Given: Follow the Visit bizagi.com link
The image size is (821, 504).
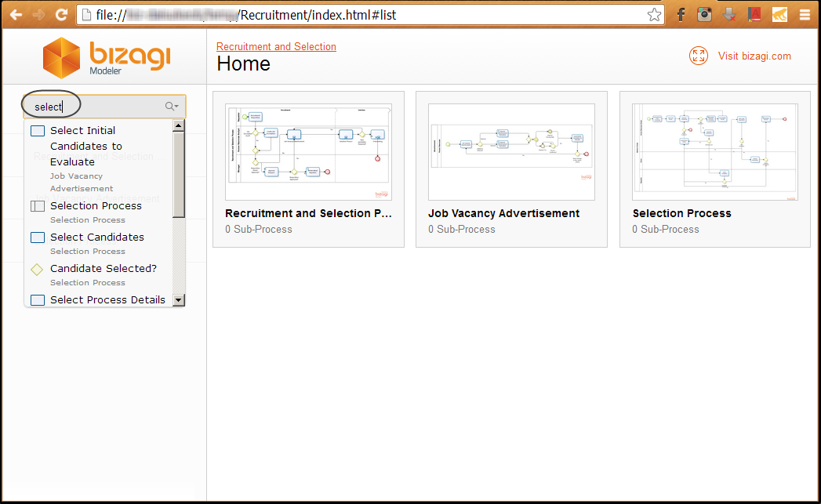Looking at the screenshot, I should (x=754, y=56).
